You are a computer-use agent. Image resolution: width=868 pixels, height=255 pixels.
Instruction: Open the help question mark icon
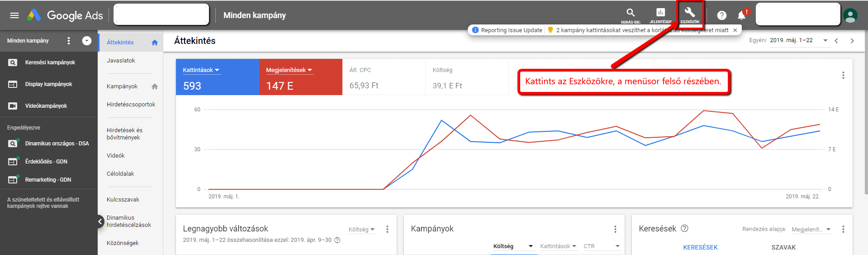[722, 15]
